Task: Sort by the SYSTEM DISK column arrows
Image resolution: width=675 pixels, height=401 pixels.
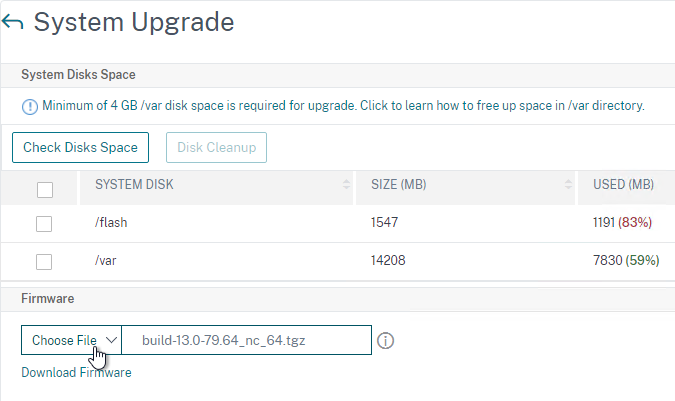Action: pos(346,185)
